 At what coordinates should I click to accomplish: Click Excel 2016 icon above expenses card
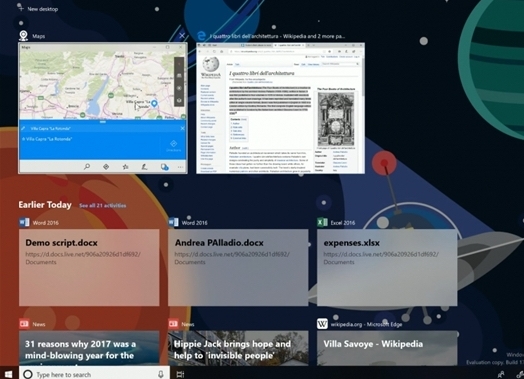click(322, 222)
